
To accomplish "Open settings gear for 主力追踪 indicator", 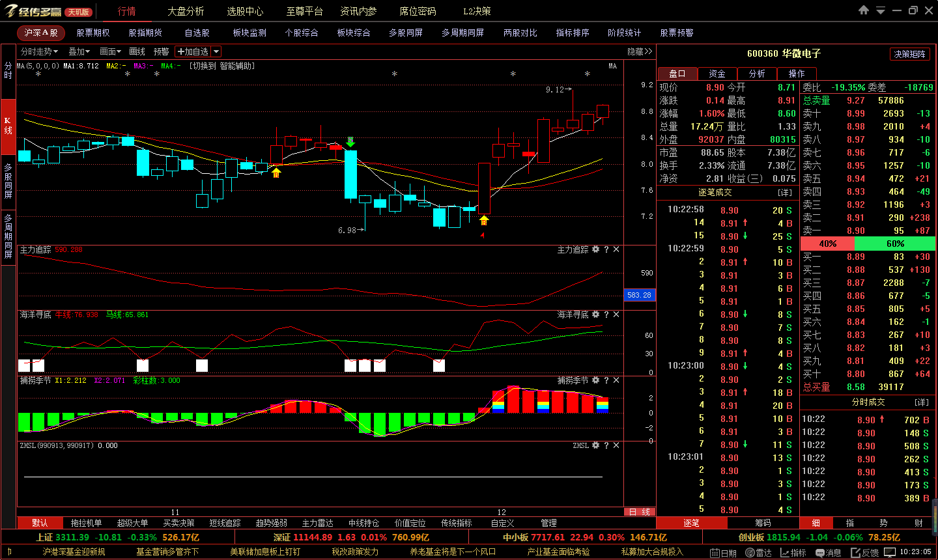I will coord(595,249).
